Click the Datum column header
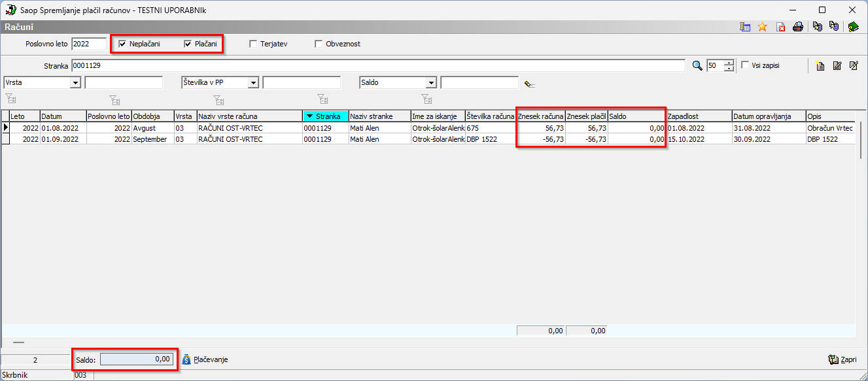This screenshot has width=868, height=381. tap(63, 116)
